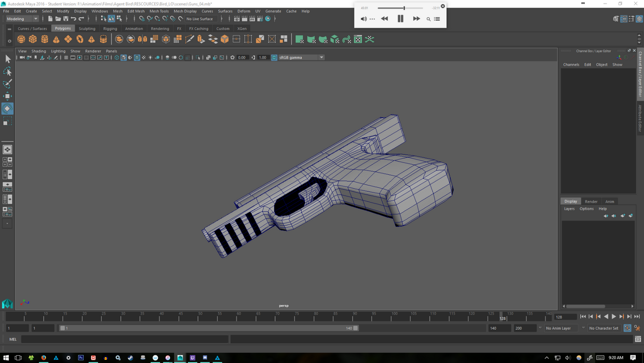Click the single perspective layout icon

pos(7,149)
